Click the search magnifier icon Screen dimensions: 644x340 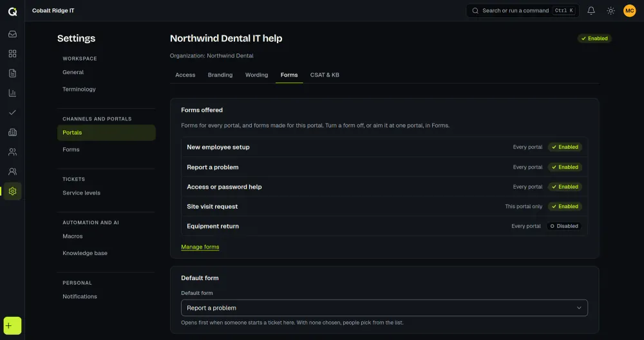pos(475,11)
